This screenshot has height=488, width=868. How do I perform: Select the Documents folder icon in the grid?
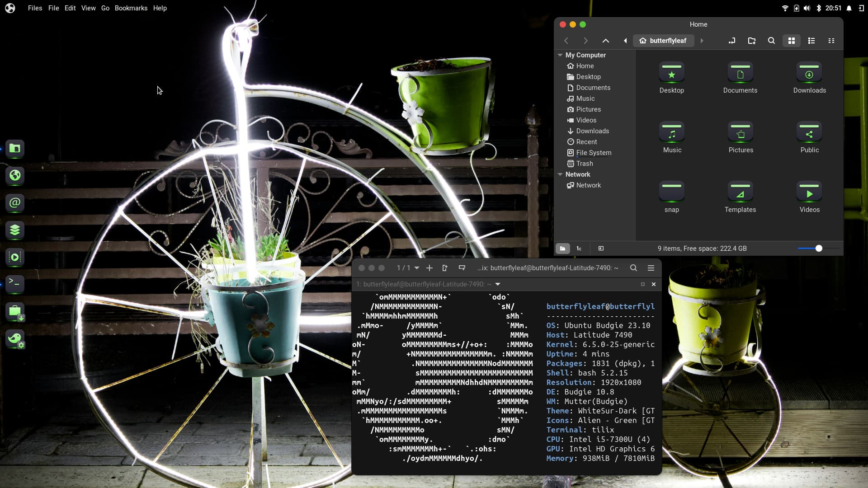pyautogui.click(x=741, y=73)
